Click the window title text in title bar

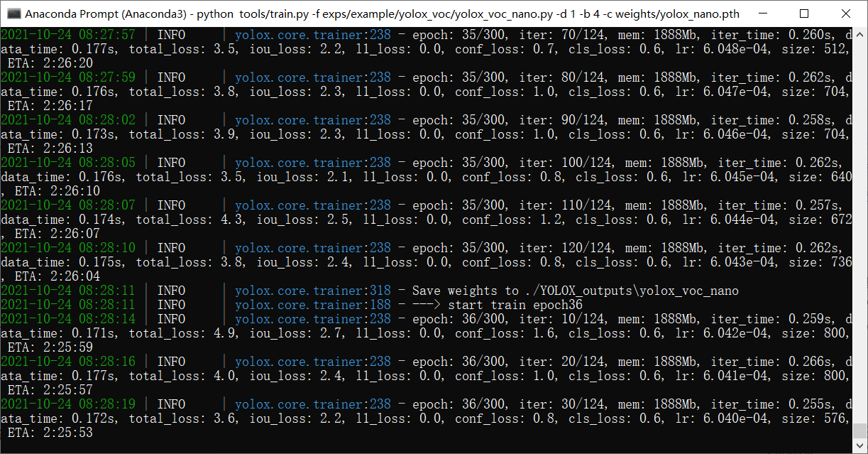(x=382, y=13)
